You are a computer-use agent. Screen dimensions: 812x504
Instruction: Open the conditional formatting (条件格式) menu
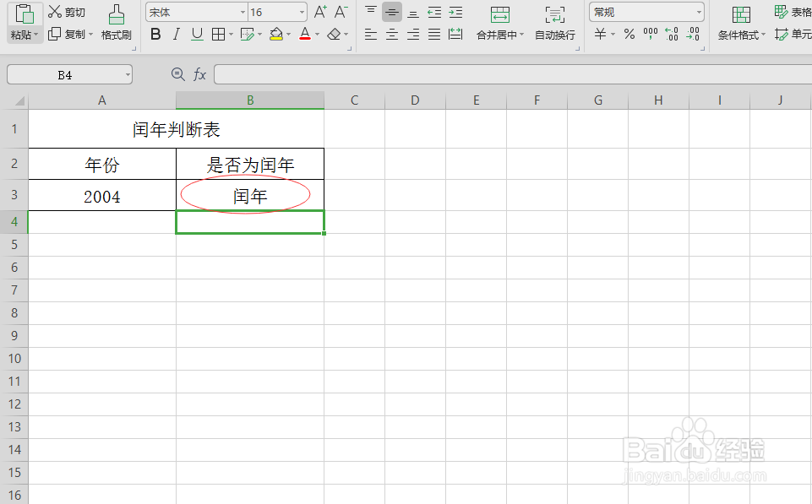[741, 23]
